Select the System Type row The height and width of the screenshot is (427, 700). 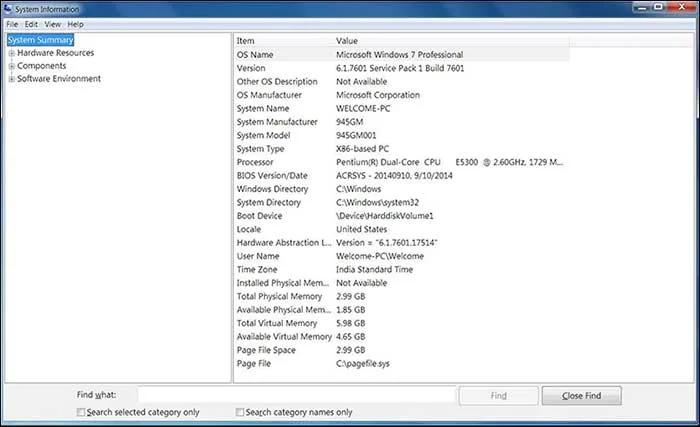pyautogui.click(x=402, y=148)
